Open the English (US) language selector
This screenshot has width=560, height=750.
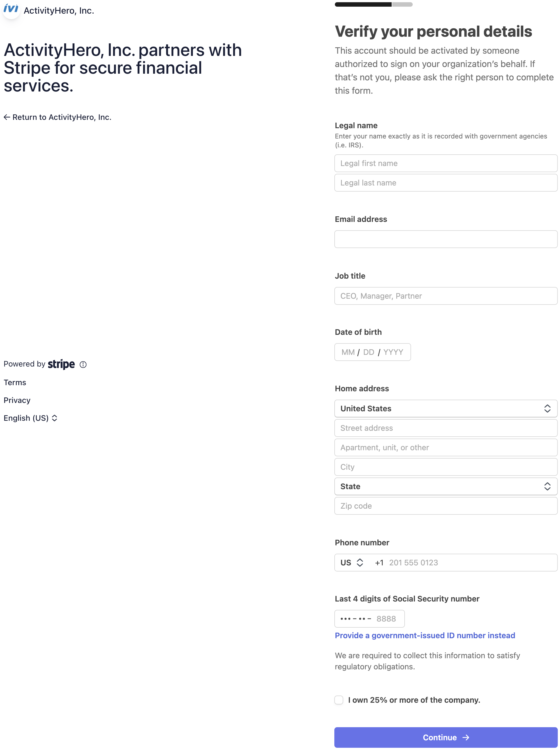(31, 418)
